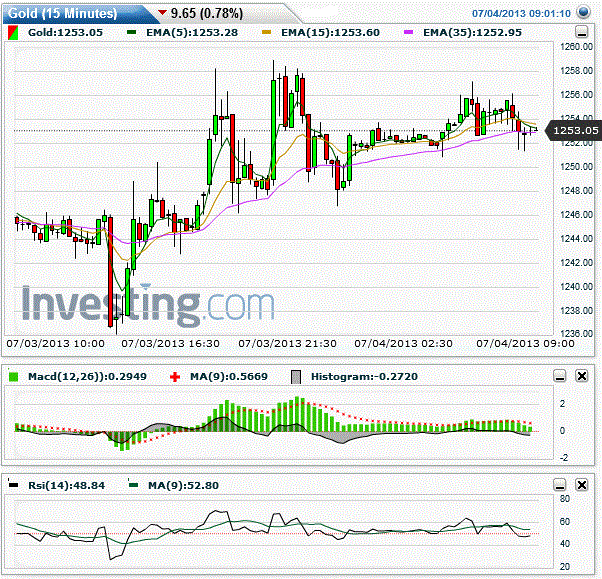Viewport: 602px width, 579px height.
Task: Click the gray Histogram legend box
Action: (x=296, y=377)
